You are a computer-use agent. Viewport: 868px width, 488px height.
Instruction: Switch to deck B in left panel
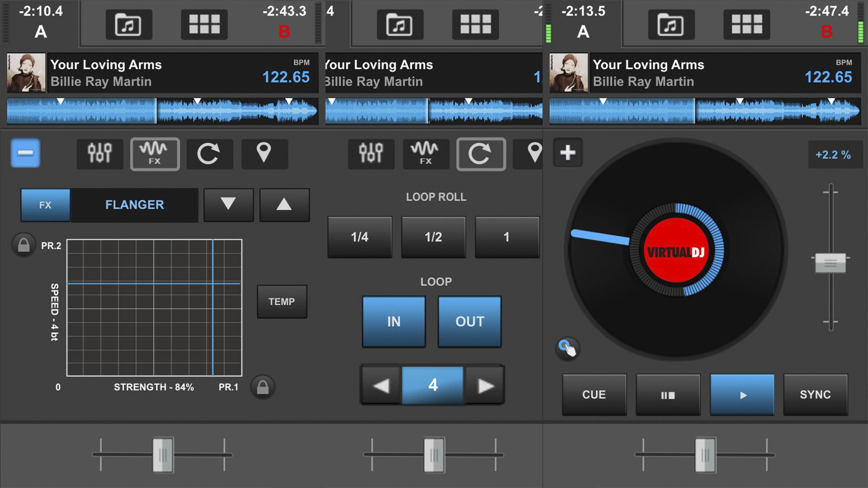click(284, 31)
